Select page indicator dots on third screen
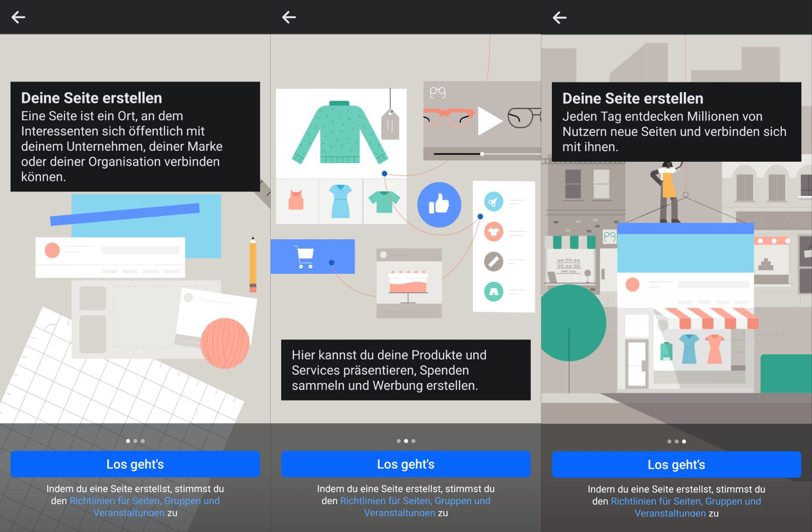 tap(676, 441)
